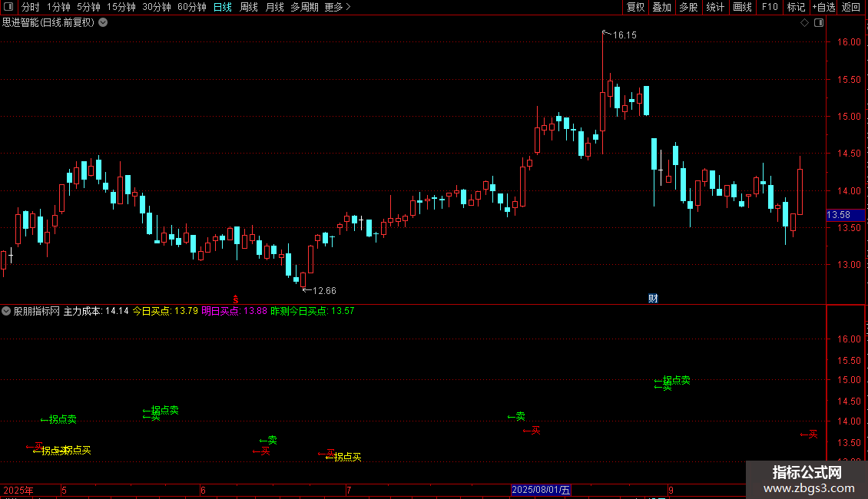
Task: Switch to 周线 weekly chart
Action: click(249, 7)
